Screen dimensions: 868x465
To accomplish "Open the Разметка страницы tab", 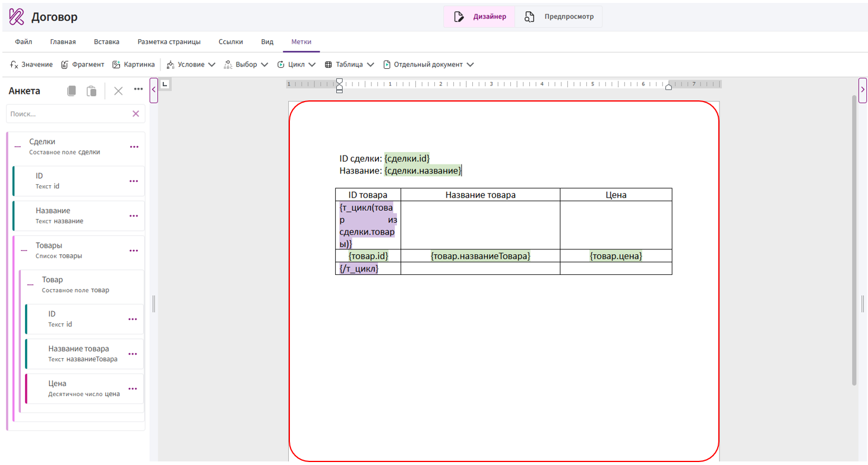I will click(169, 42).
